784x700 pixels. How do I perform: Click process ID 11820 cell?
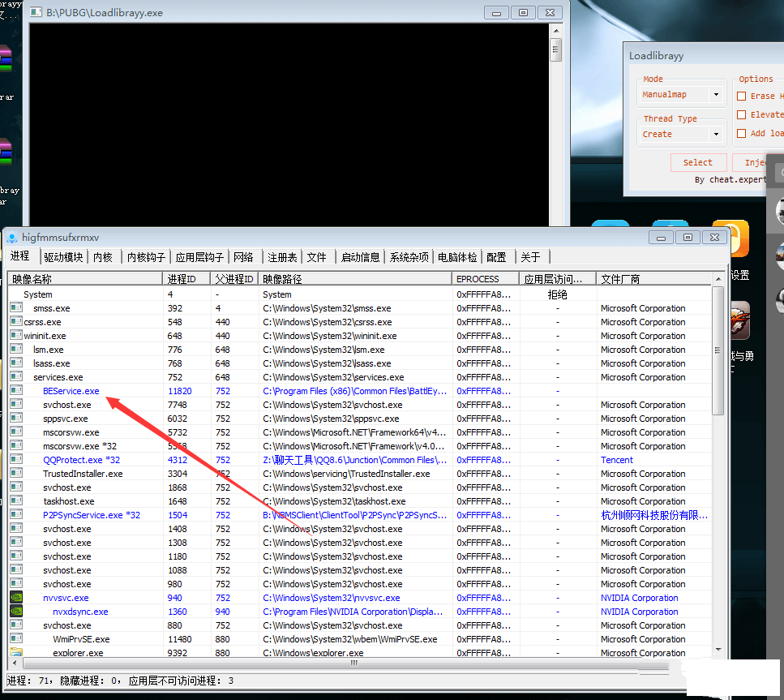click(x=180, y=391)
